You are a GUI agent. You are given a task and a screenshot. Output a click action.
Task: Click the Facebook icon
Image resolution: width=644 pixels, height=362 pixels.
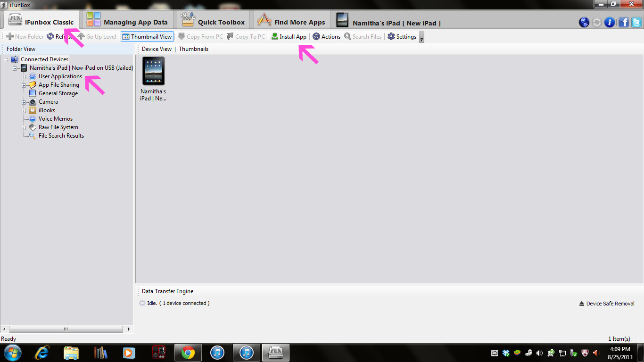pos(623,22)
